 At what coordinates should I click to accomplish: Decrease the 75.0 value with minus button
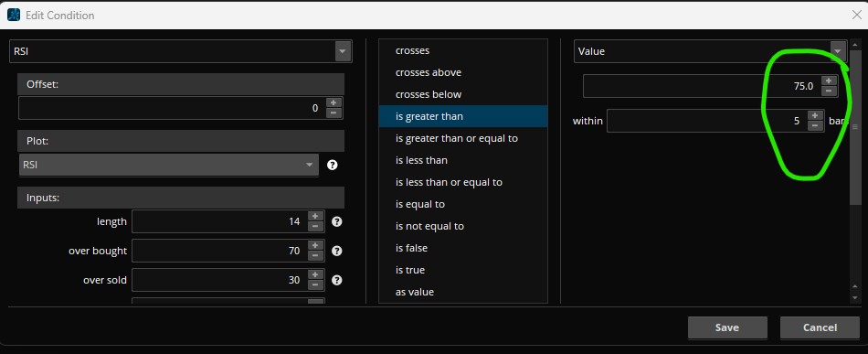829,91
